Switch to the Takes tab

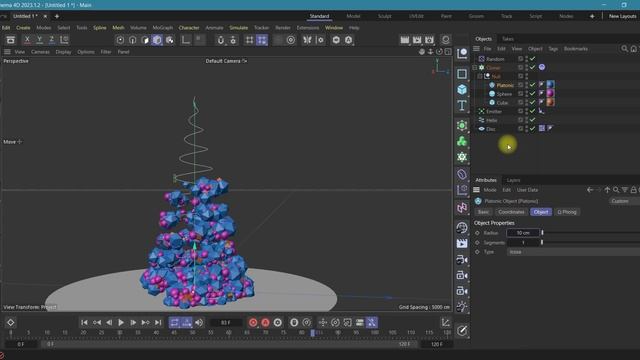click(x=508, y=39)
